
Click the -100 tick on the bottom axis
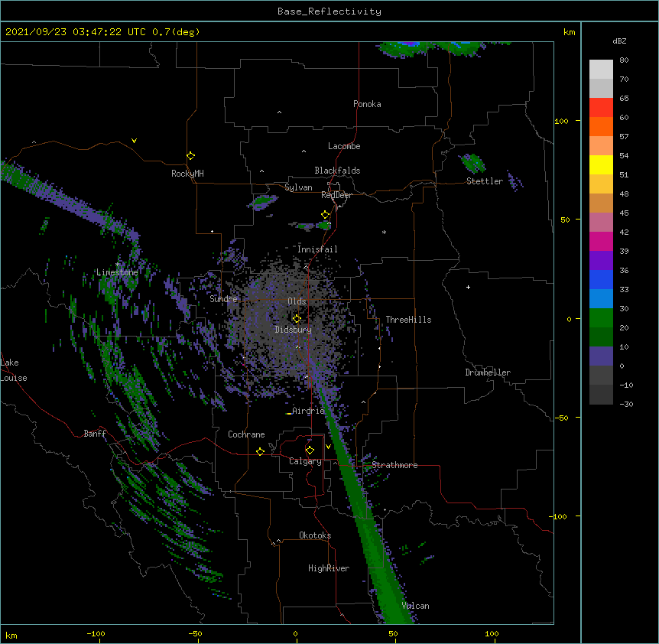96,633
